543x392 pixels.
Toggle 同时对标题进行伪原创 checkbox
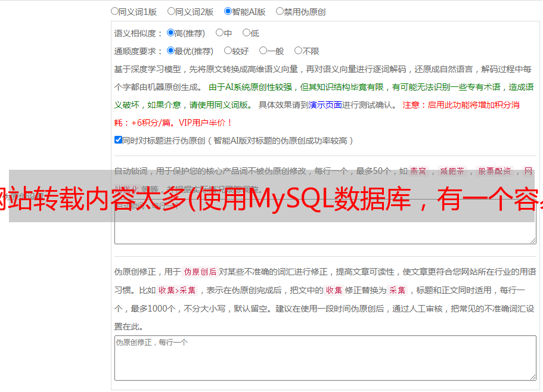[x=118, y=140]
